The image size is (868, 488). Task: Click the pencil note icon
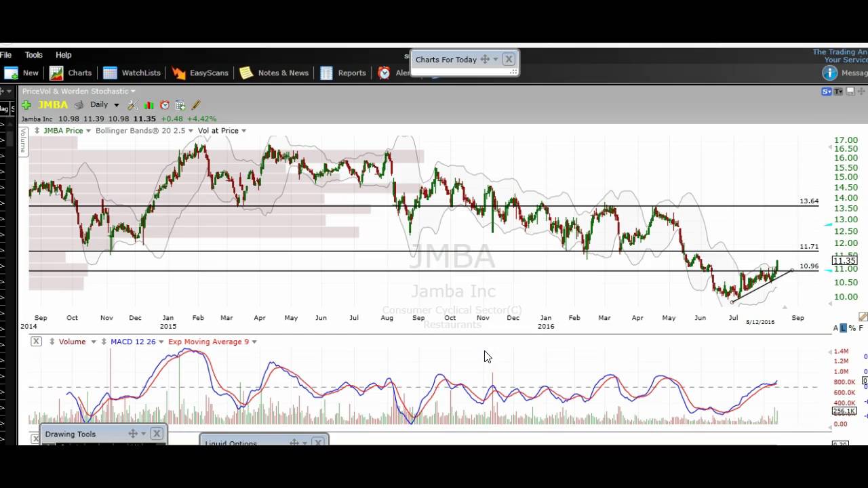tap(196, 105)
